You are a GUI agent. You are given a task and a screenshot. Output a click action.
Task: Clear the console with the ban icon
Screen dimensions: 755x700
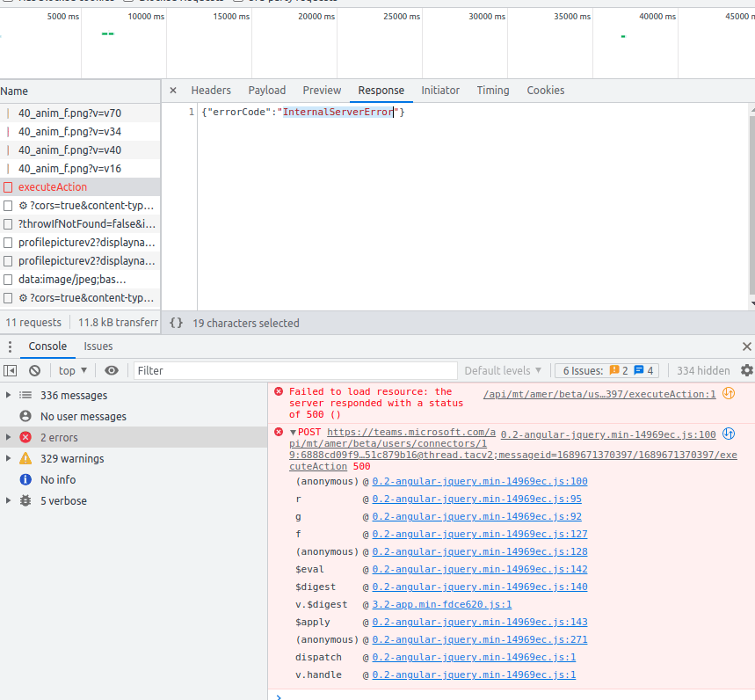click(x=34, y=370)
